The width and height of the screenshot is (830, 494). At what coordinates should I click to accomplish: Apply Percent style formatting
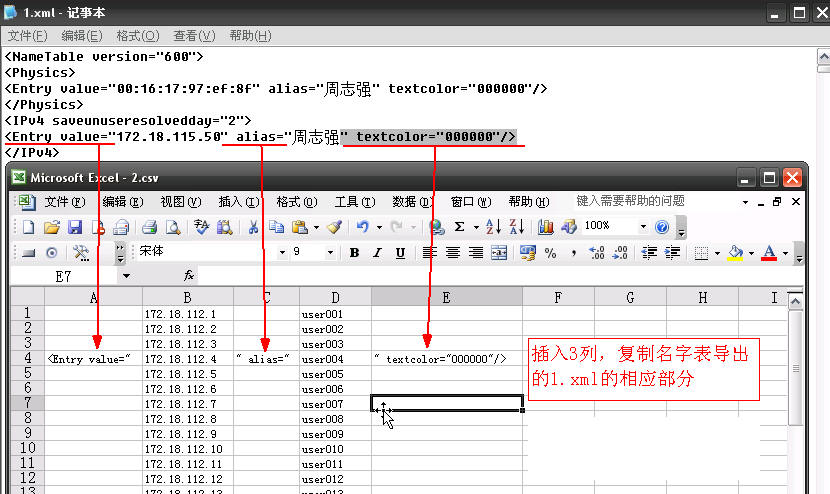click(551, 254)
